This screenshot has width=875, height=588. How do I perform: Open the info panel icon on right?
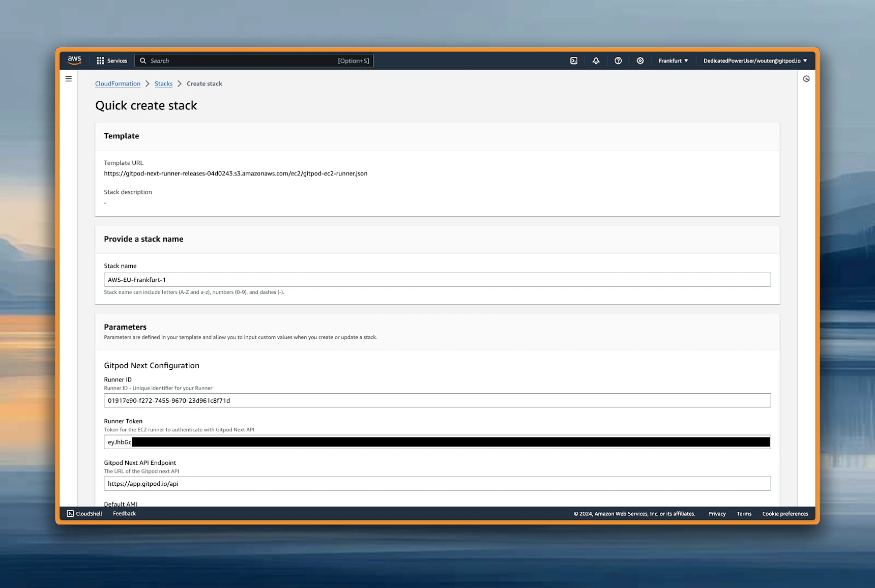[806, 79]
